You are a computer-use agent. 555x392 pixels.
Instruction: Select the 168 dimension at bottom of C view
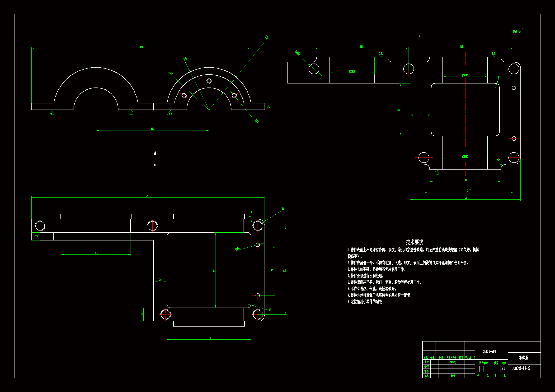465,198
